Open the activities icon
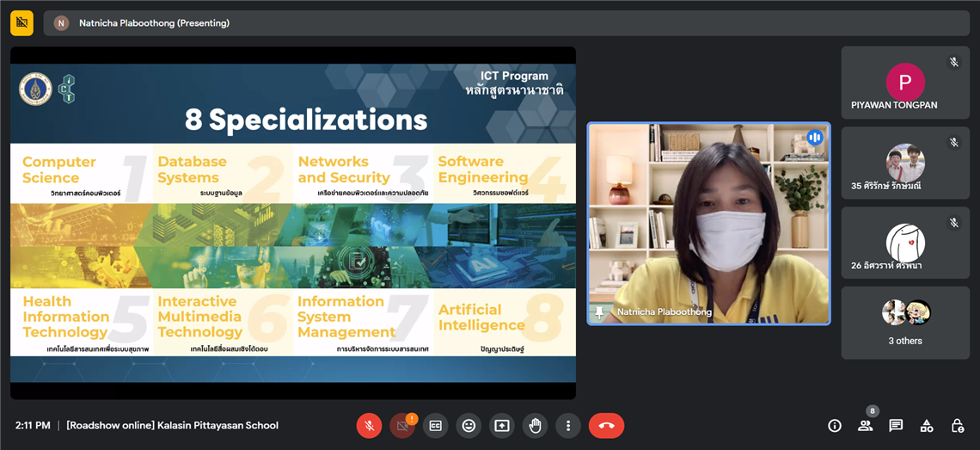980x450 pixels. (927, 425)
